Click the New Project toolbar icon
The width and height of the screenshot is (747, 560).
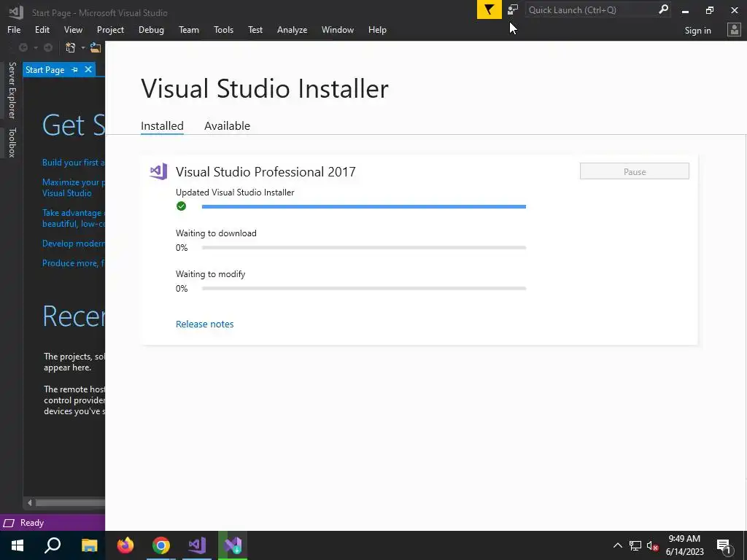pos(71,47)
